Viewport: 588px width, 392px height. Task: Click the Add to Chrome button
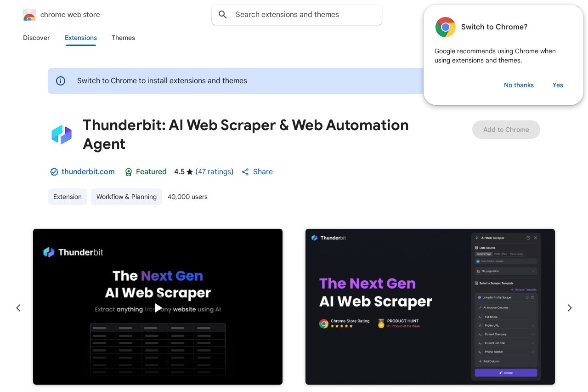pyautogui.click(x=506, y=130)
